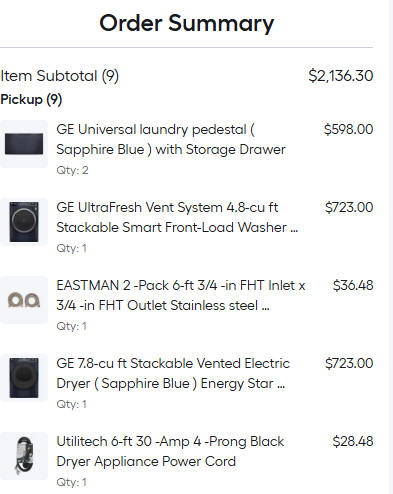Open Utilitech 6-ft 30-Amp power cord link

170,451
